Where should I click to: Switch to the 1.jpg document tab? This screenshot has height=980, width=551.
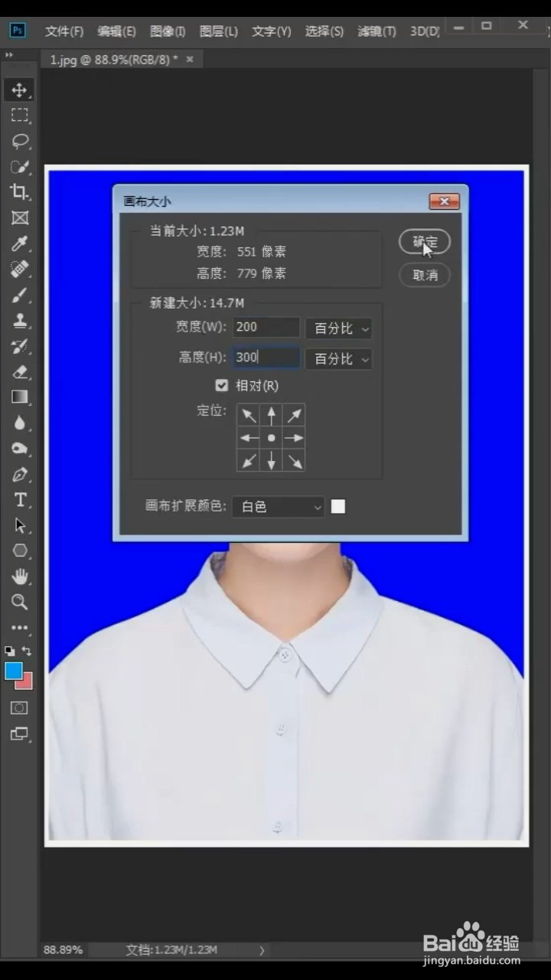tap(113, 60)
